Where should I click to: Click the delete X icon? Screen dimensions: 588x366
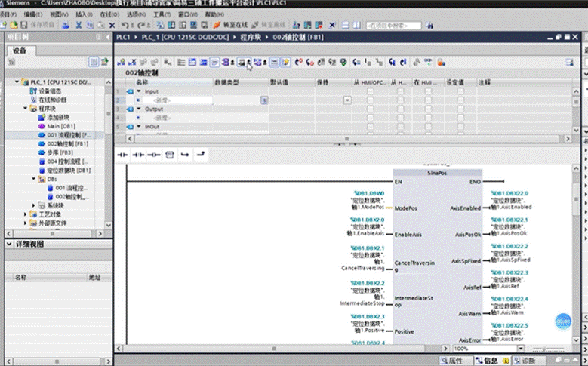112,25
